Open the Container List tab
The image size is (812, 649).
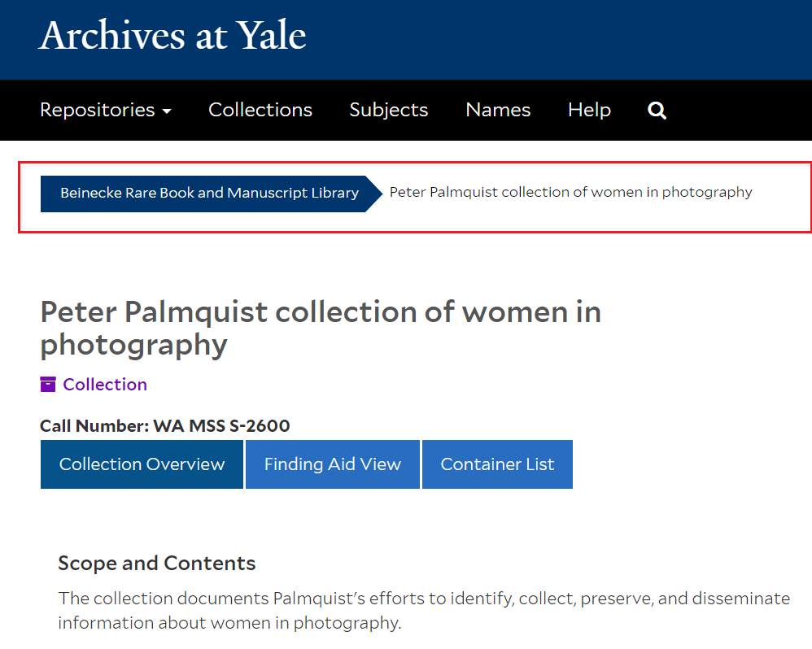497,464
